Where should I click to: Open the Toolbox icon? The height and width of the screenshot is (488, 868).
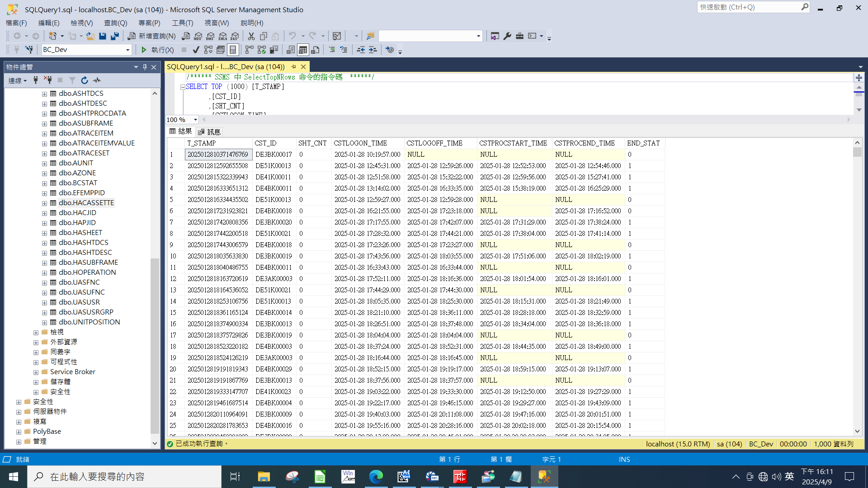point(519,36)
